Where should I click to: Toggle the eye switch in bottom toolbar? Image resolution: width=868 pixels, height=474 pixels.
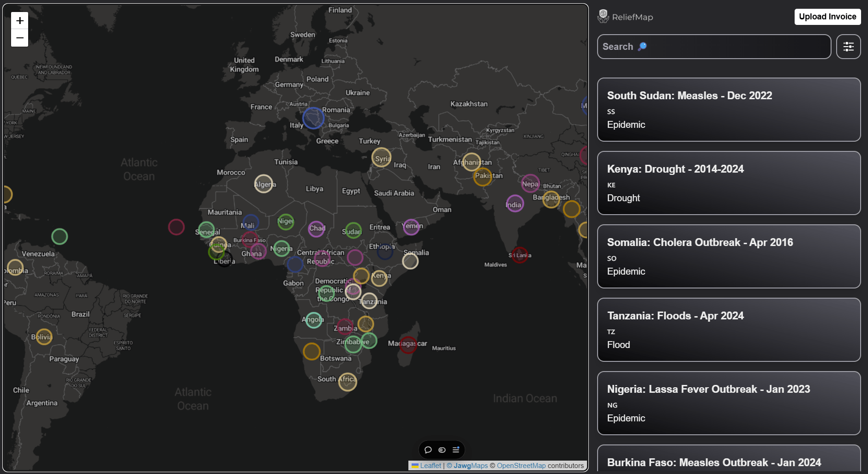(x=442, y=450)
